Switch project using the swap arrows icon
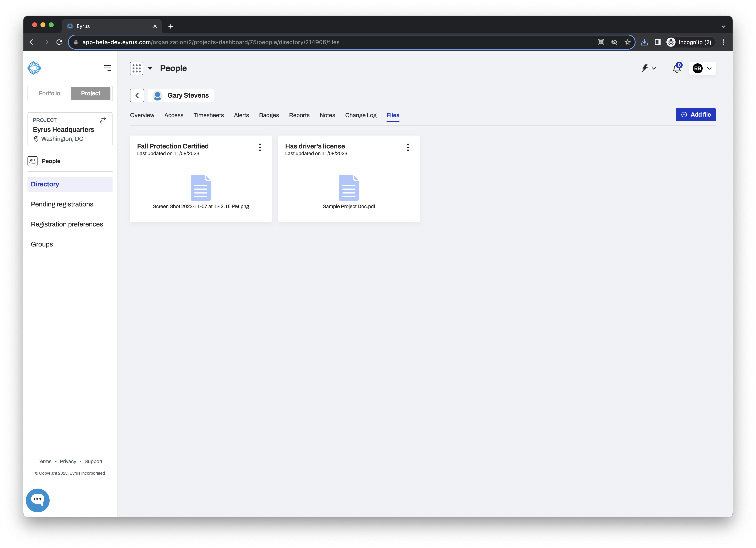The height and width of the screenshot is (548, 756). [103, 120]
